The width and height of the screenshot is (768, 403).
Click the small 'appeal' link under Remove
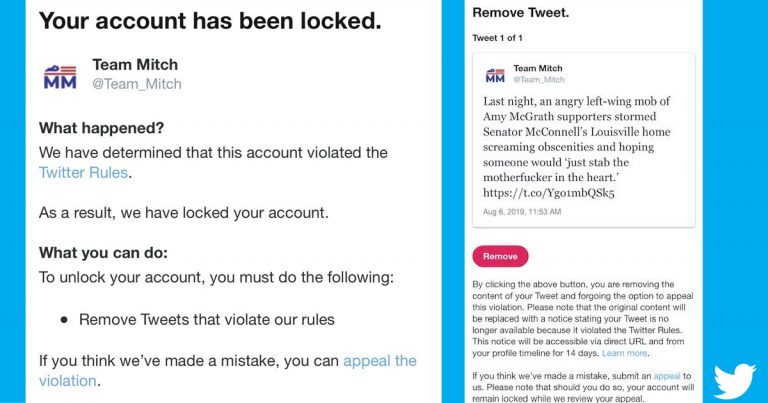667,376
